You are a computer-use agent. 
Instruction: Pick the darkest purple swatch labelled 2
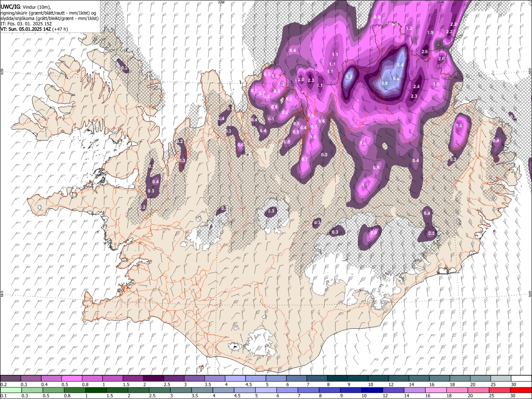[x=153, y=378]
